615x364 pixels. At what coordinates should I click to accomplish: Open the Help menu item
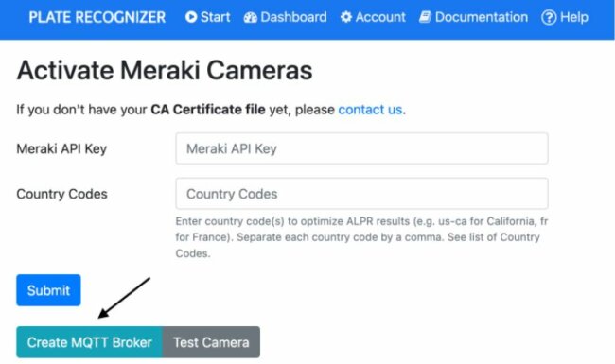(x=565, y=17)
